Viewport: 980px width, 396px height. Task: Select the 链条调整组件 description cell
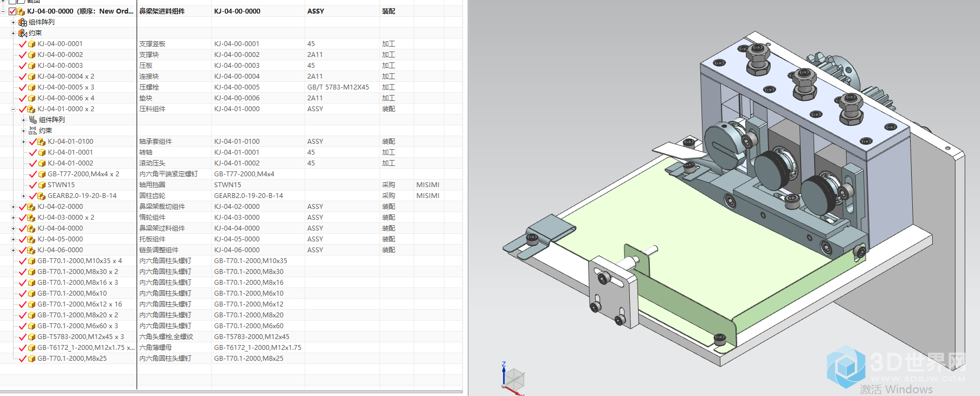pos(159,250)
